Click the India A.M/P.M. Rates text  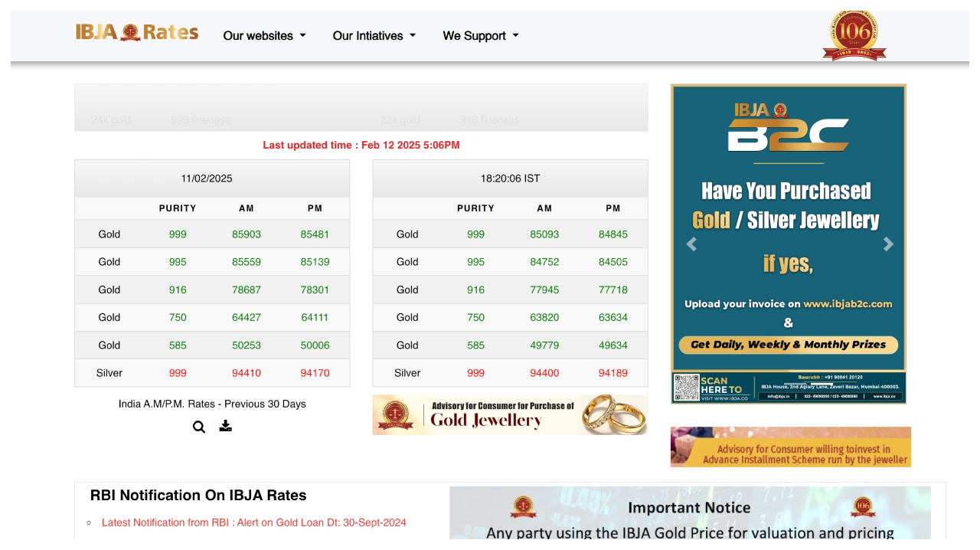pyautogui.click(x=212, y=404)
